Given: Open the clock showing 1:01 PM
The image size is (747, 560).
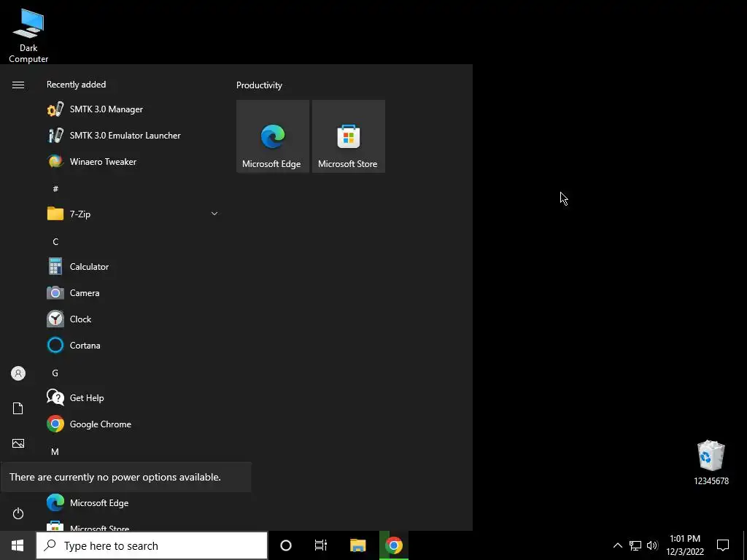Looking at the screenshot, I should pyautogui.click(x=685, y=545).
